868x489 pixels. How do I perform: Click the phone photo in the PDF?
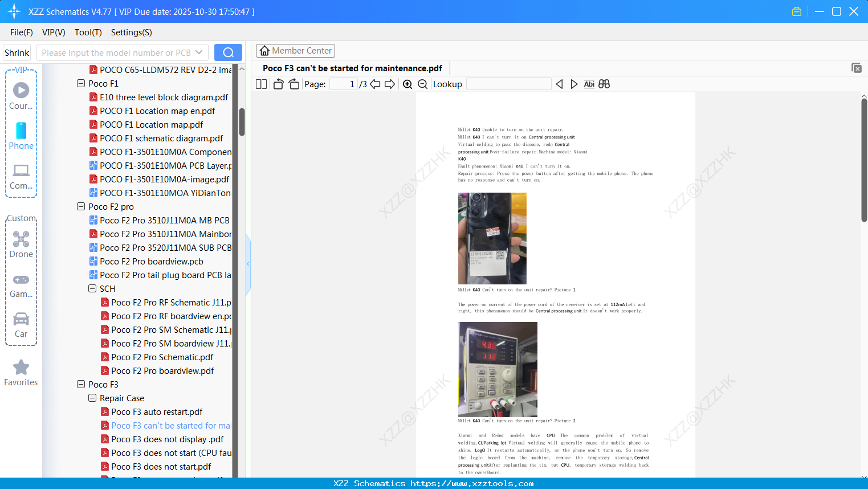[492, 238]
